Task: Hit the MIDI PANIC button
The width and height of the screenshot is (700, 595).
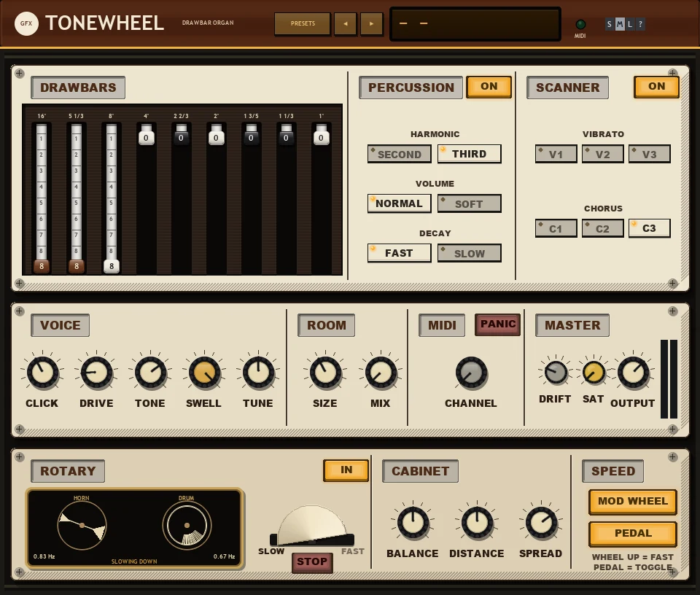Action: 498,324
